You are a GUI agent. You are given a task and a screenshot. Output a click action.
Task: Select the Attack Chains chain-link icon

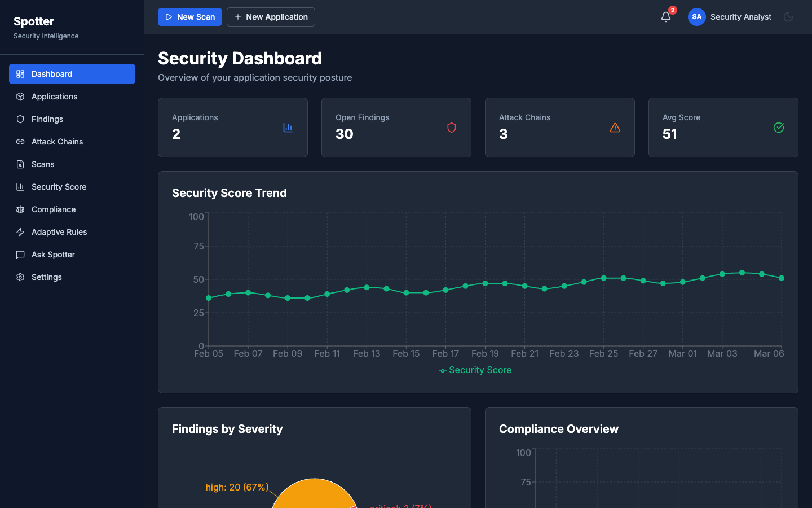pos(20,142)
